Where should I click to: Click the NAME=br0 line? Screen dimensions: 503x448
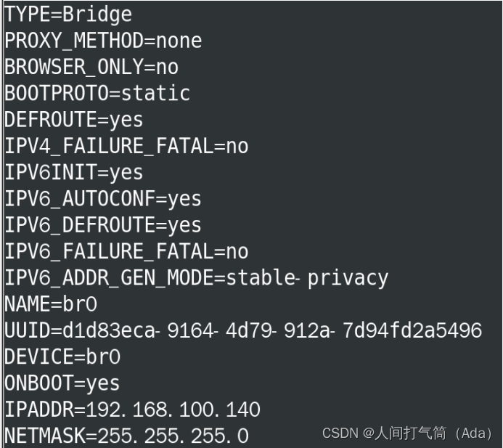tap(51, 304)
